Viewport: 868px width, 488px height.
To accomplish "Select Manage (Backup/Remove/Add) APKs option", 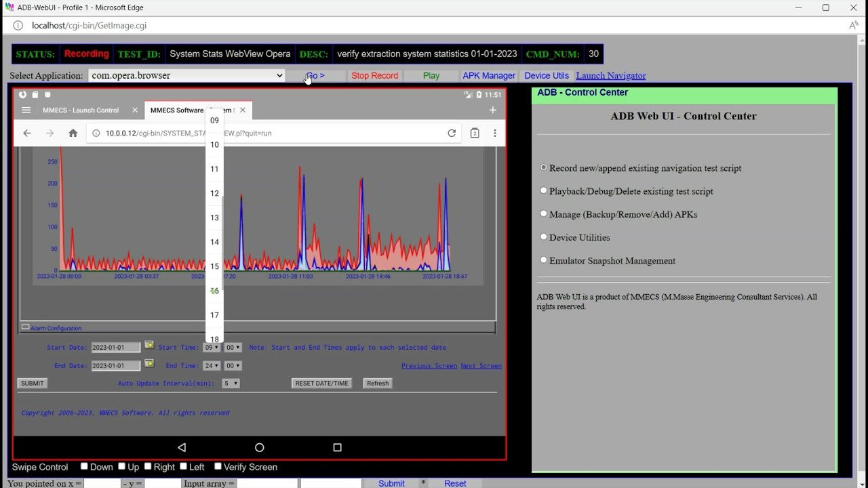I will [x=544, y=213].
